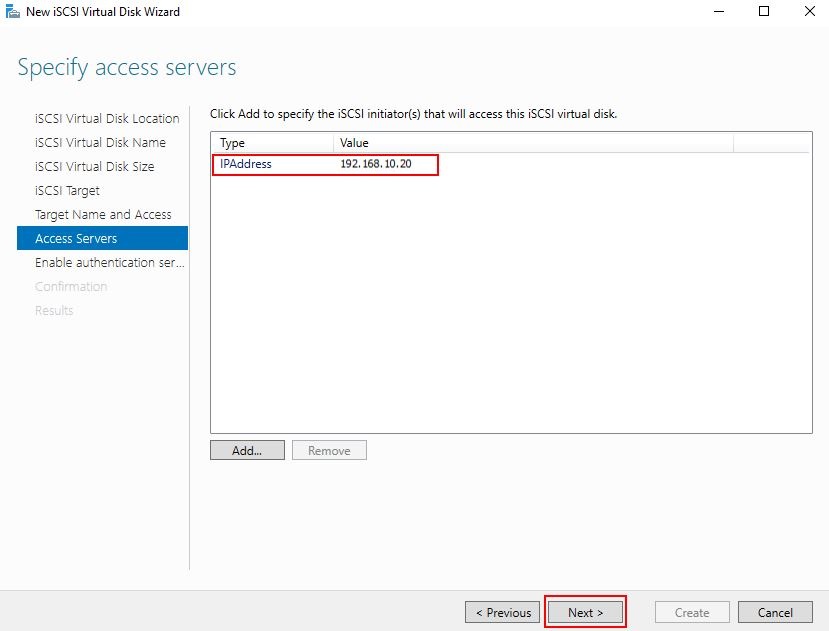Sort by the Value column header
Screen dimensions: 829x631
[x=533, y=143]
